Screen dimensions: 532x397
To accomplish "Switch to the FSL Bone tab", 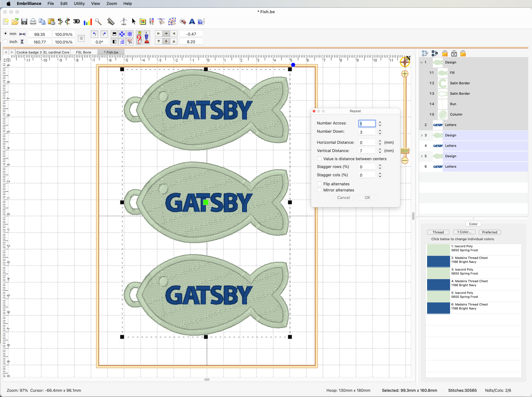I will tap(83, 52).
